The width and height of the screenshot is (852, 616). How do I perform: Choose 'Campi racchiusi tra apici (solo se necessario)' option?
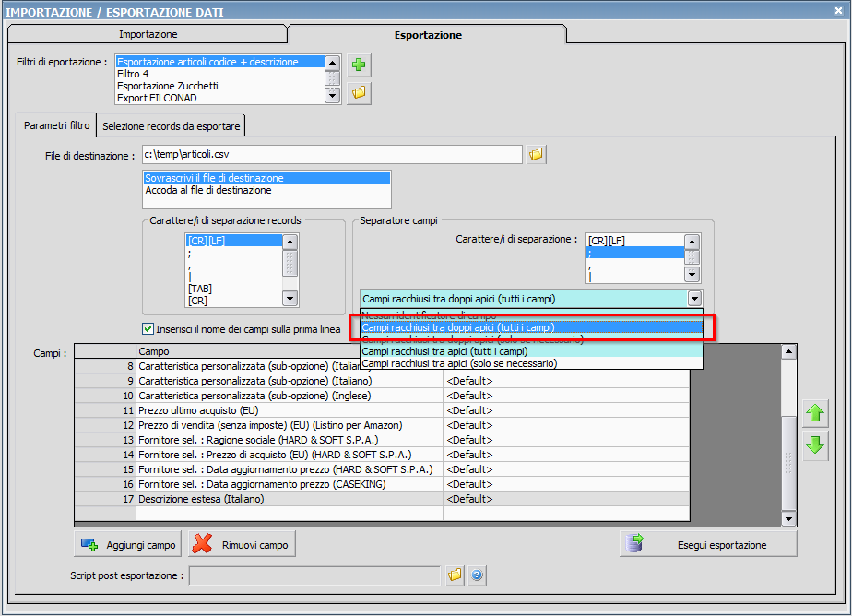tap(531, 363)
